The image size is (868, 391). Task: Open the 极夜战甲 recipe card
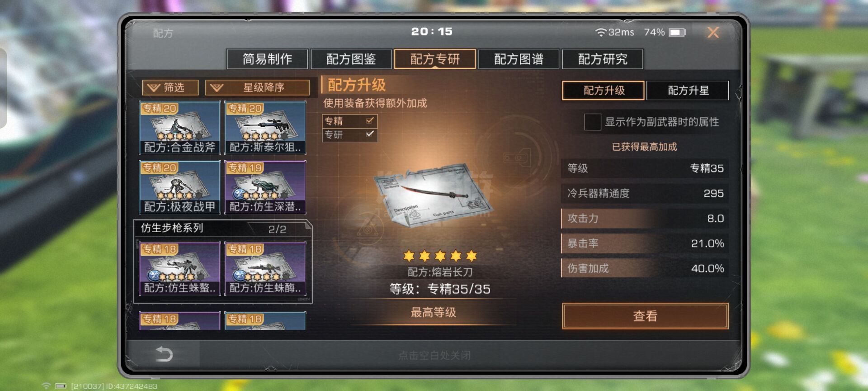pyautogui.click(x=180, y=187)
